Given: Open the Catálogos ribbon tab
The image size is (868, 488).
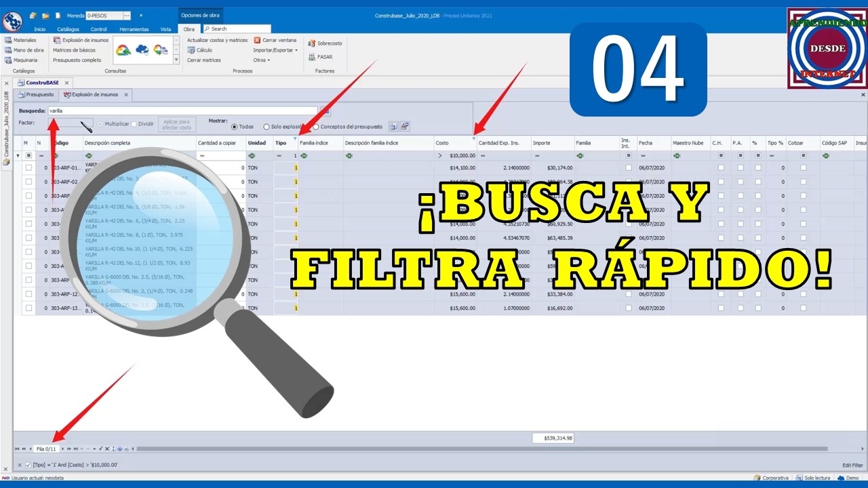Looking at the screenshot, I should [x=68, y=29].
